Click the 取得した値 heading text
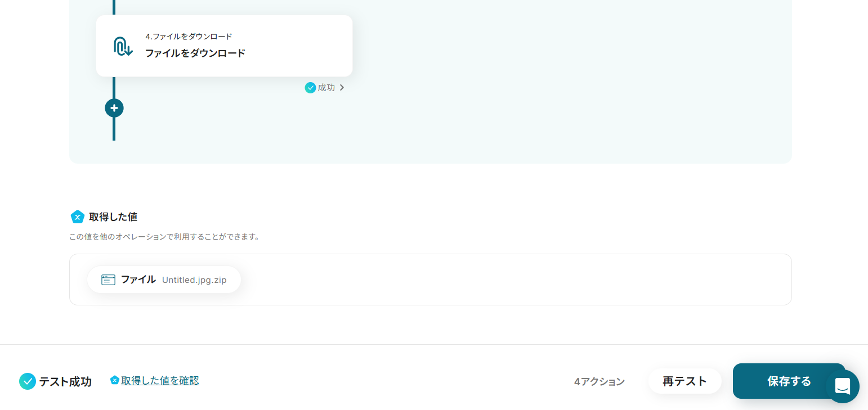 (x=113, y=217)
